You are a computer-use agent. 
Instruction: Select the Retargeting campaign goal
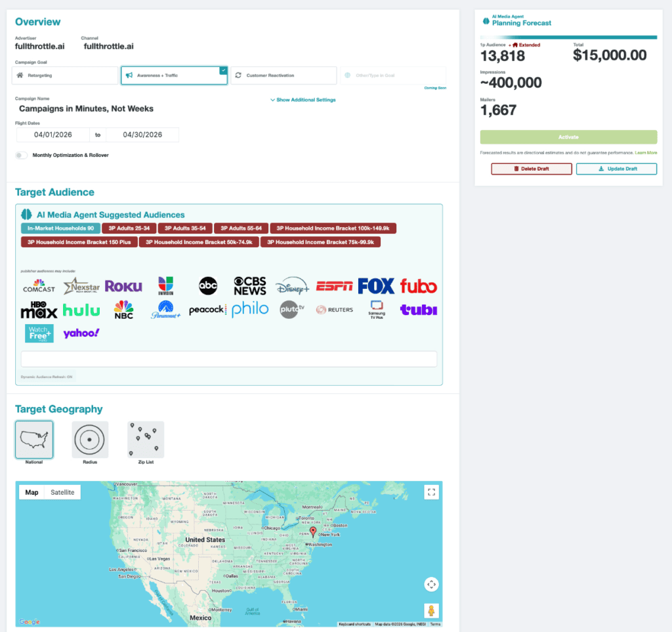pyautogui.click(x=65, y=75)
